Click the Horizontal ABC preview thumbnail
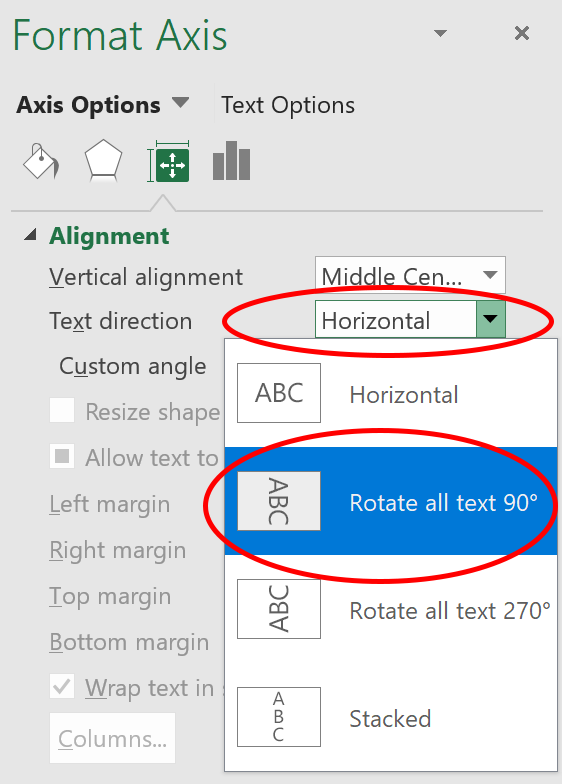The height and width of the screenshot is (784, 562). click(x=279, y=393)
